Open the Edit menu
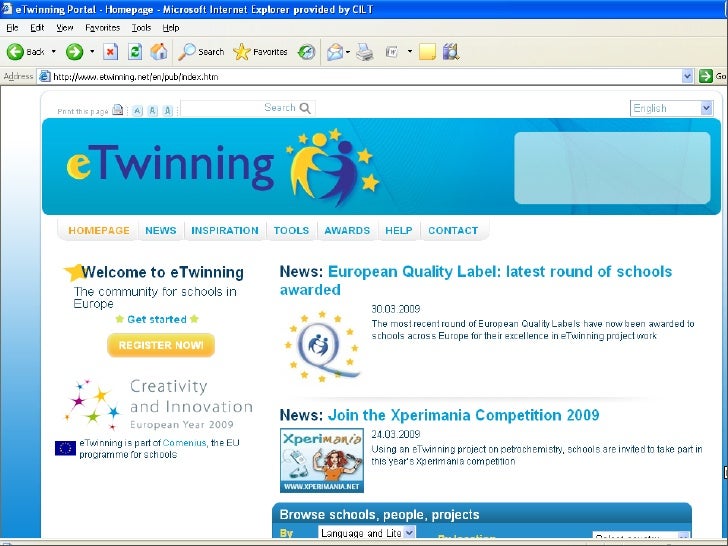Screen dimensions: 728x546 coord(37,28)
